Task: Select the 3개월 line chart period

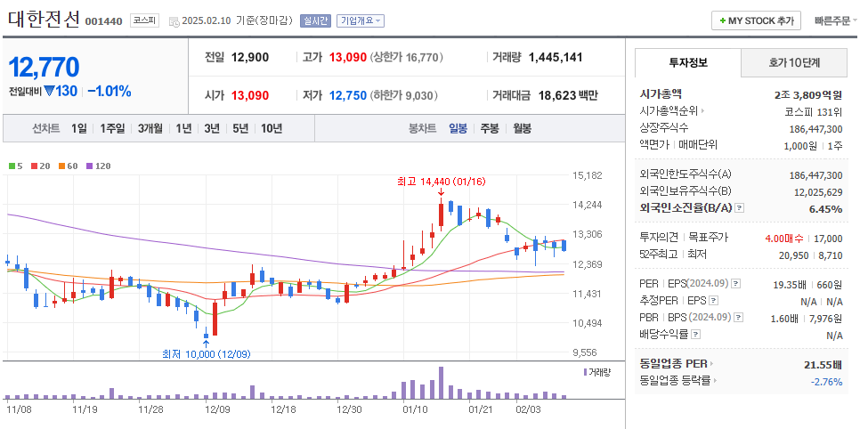Action: pos(150,128)
